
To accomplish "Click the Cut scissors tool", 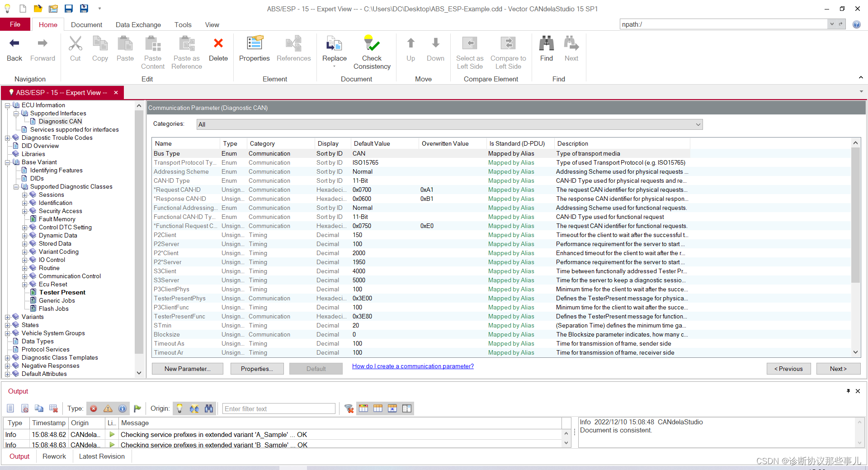I will click(x=75, y=49).
